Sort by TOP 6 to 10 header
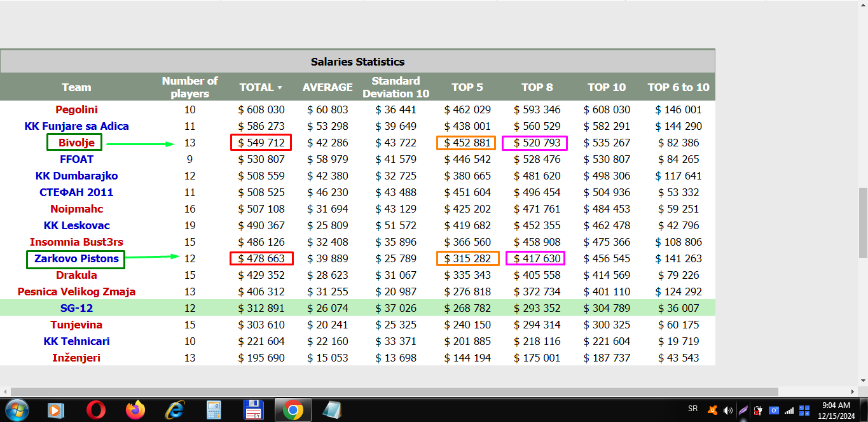This screenshot has height=422, width=868. click(x=678, y=87)
